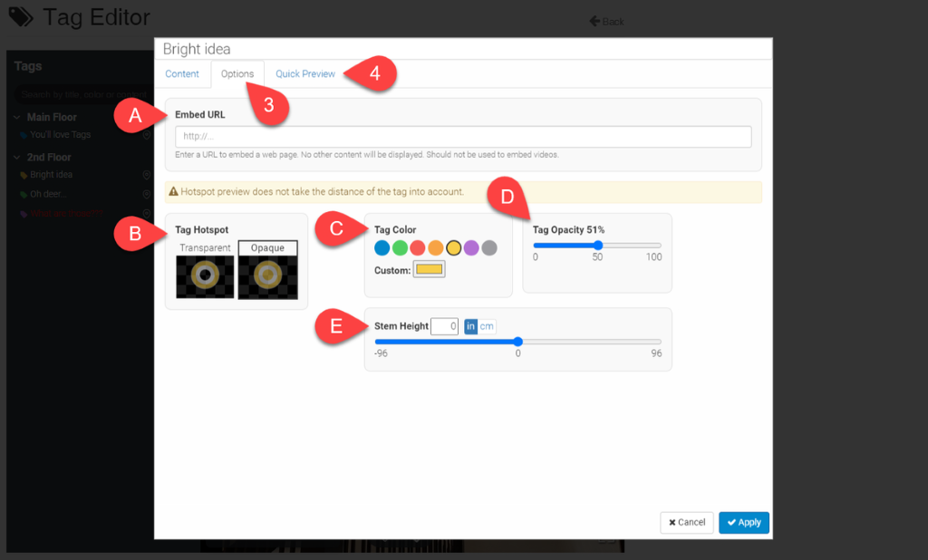Viewport: 928px width, 560px height.
Task: Switch to the Content tab
Action: [182, 74]
